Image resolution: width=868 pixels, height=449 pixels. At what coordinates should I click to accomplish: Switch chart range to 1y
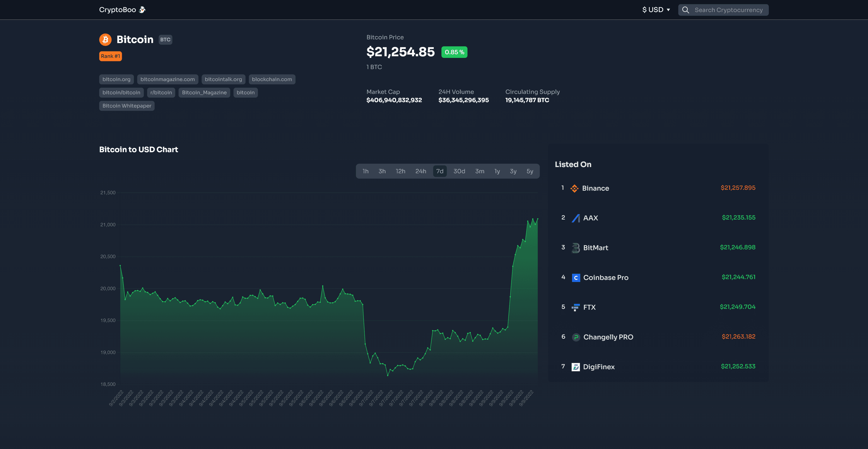coord(497,171)
